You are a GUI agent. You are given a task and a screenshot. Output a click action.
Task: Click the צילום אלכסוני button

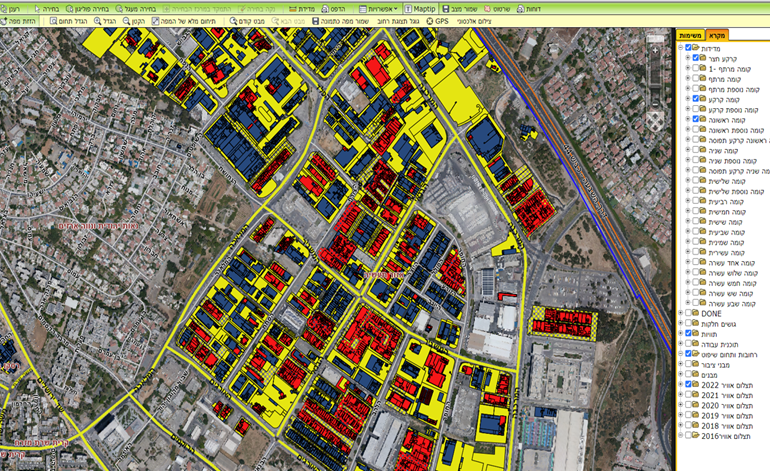point(491,21)
